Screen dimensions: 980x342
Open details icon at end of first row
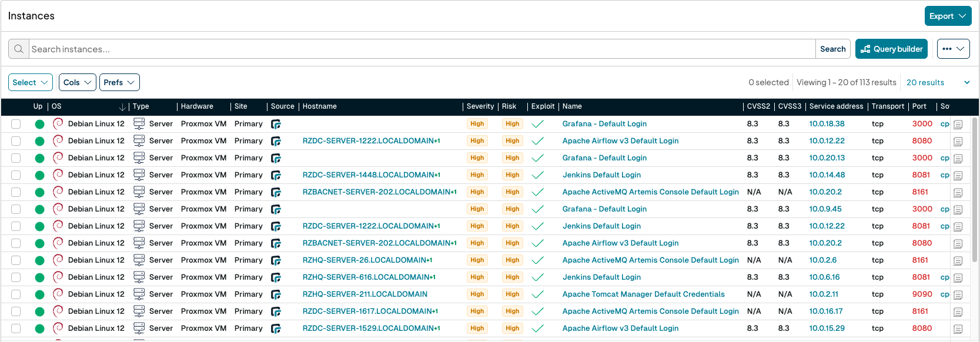tap(958, 125)
